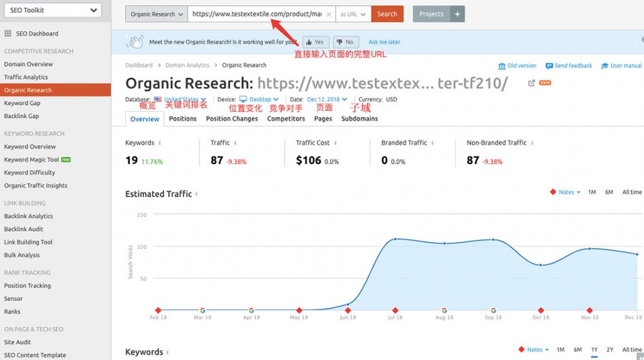Open Backlink Gap tool
This screenshot has width=644, height=360.
pos(21,116)
